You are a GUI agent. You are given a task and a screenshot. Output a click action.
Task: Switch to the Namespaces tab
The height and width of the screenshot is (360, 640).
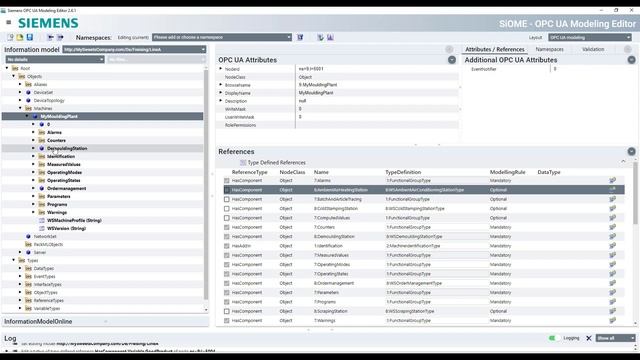pos(549,49)
